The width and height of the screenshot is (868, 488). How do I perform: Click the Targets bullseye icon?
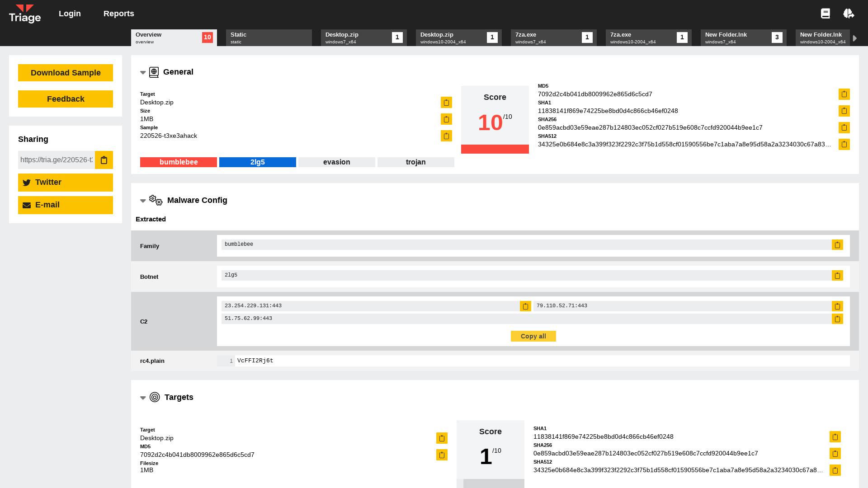[x=155, y=397]
